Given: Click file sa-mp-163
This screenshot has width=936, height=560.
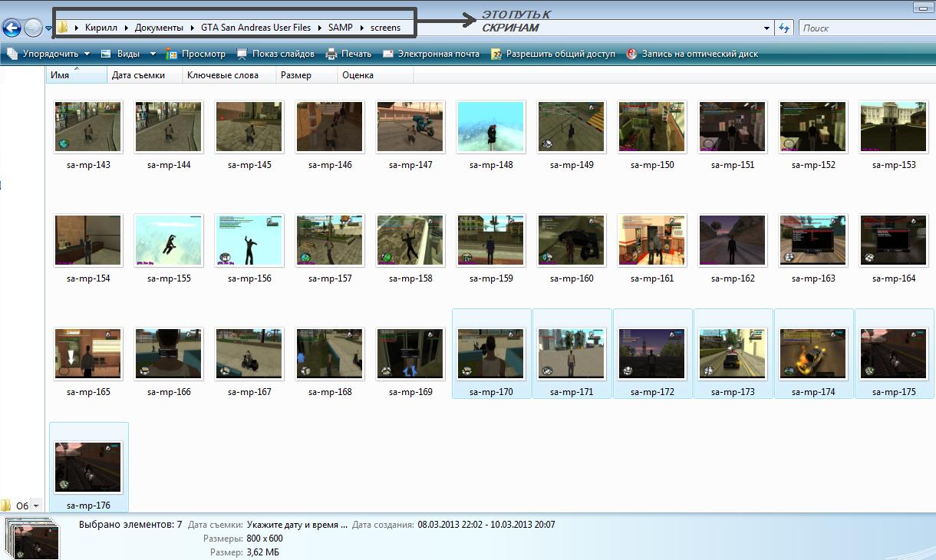Looking at the screenshot, I should [x=813, y=240].
